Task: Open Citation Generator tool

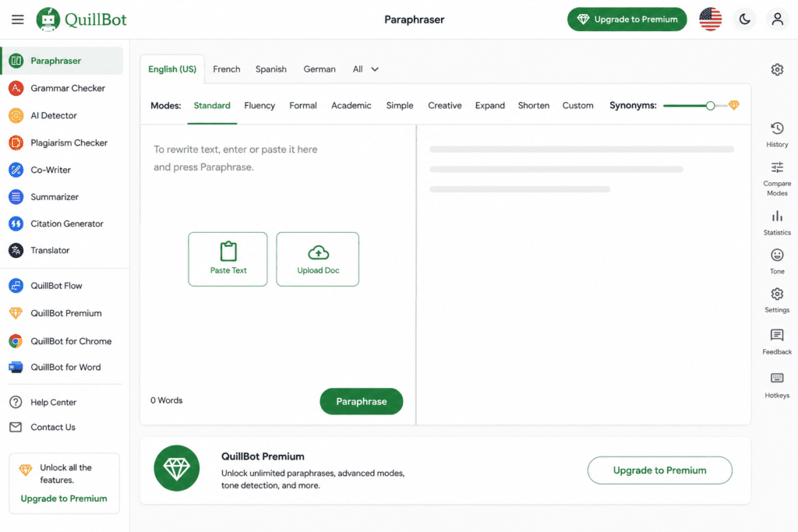Action: click(62, 224)
